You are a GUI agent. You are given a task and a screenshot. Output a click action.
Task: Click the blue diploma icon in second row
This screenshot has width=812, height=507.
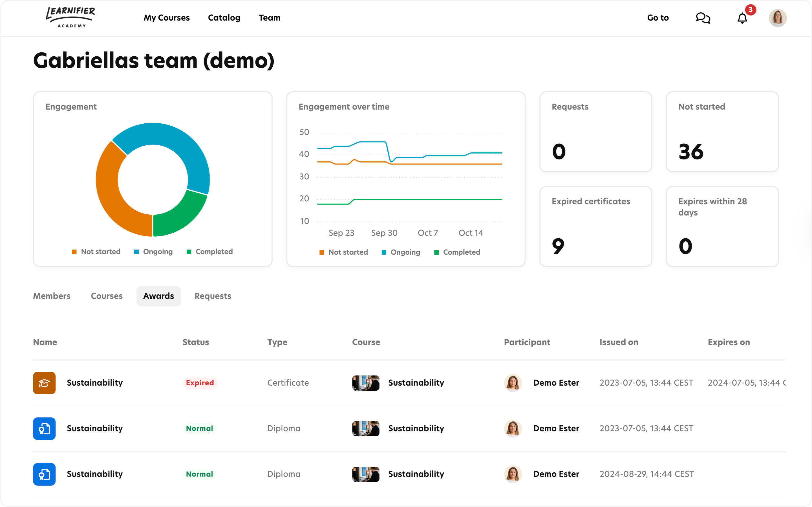pos(44,428)
